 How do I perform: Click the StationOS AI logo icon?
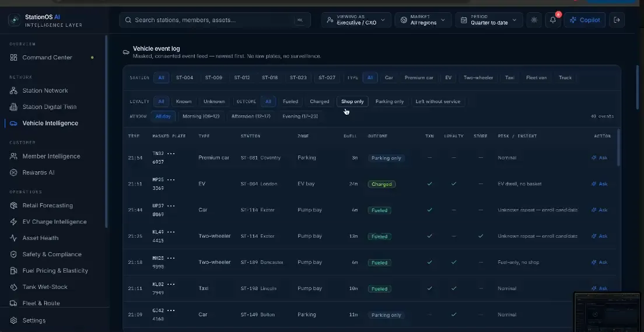(x=15, y=20)
